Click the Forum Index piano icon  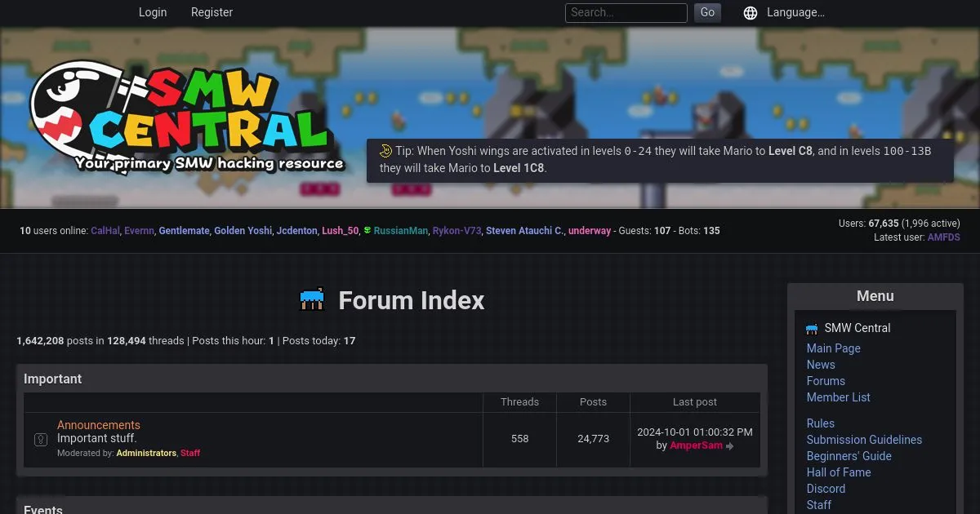(313, 300)
